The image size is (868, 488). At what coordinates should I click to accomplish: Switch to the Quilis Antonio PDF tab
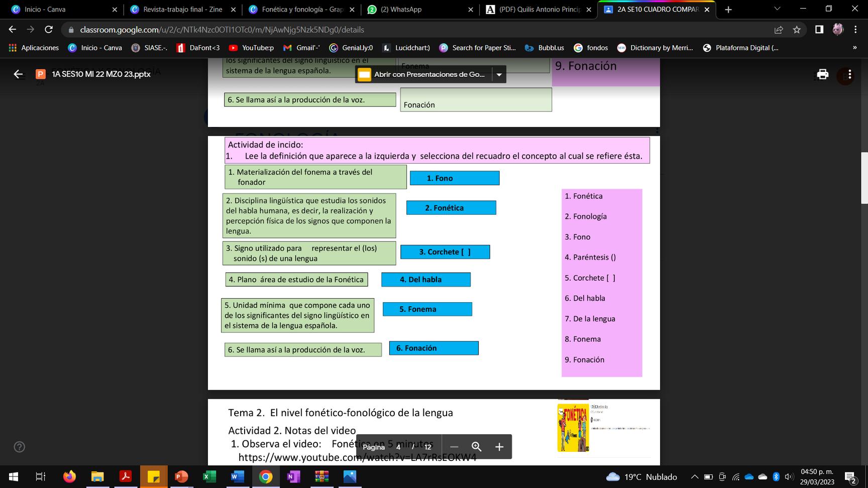(x=538, y=10)
